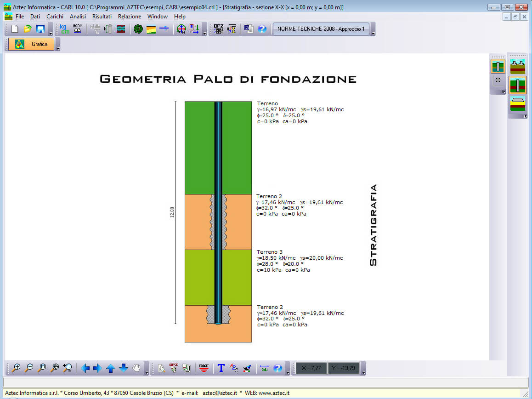Click the kg/cm units icon

coord(65,29)
